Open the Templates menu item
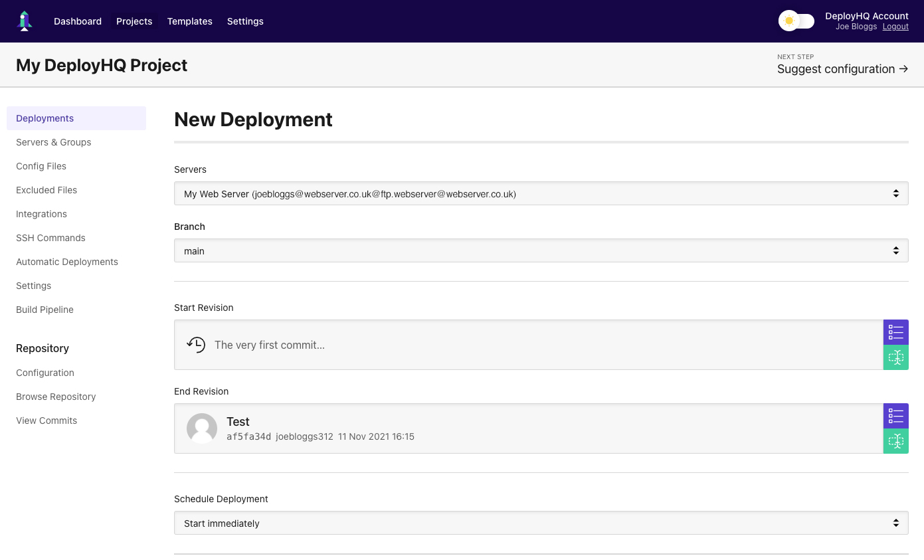 coord(189,21)
